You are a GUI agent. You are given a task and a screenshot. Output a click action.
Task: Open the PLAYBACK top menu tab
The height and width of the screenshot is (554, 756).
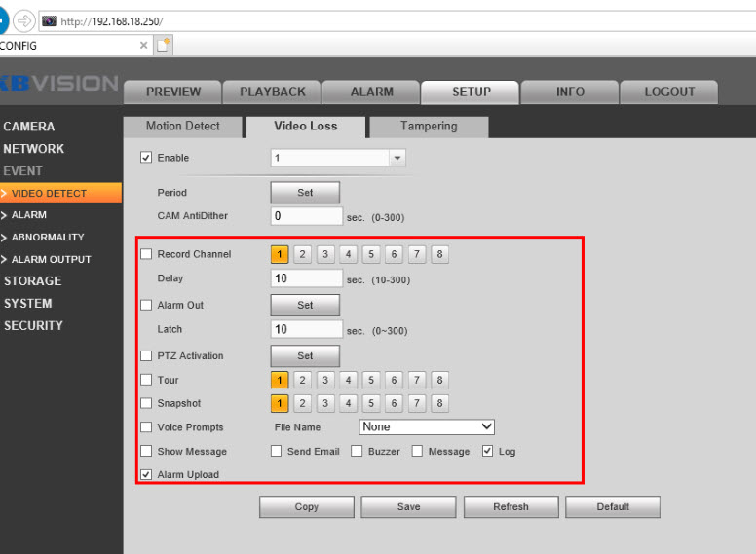pos(272,92)
